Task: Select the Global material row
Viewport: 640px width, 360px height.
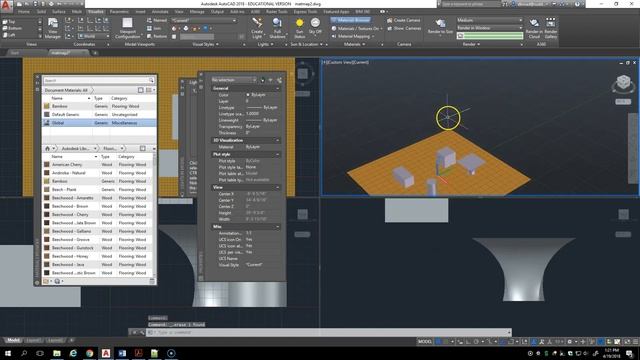Action: [x=99, y=123]
